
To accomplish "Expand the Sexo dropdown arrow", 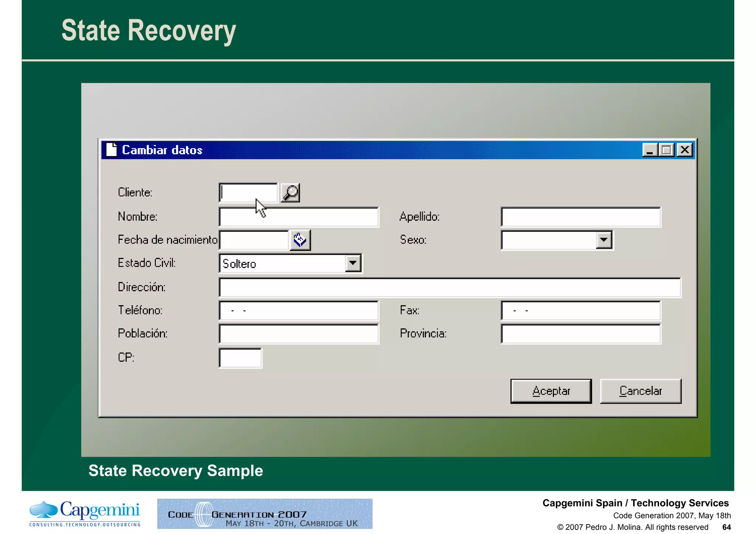I will click(x=604, y=240).
